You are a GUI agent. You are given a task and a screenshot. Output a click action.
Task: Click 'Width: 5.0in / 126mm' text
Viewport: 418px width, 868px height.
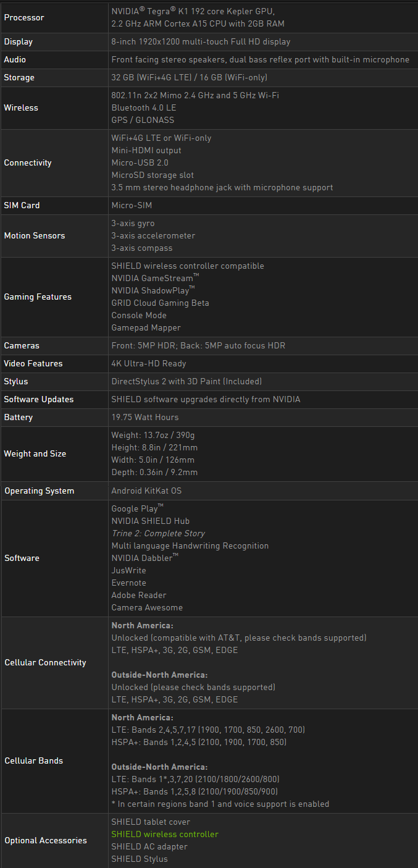coord(153,460)
